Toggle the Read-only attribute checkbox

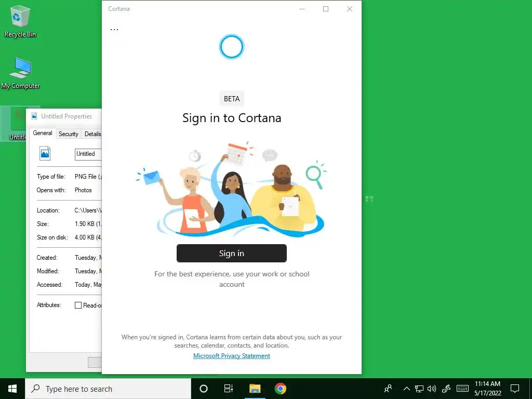tap(78, 305)
